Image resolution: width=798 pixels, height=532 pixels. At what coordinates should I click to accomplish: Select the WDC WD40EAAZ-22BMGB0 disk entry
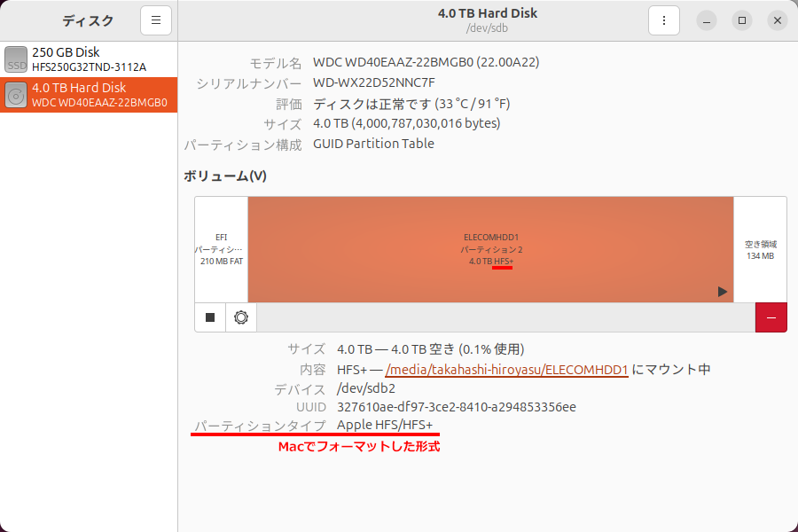click(x=99, y=102)
